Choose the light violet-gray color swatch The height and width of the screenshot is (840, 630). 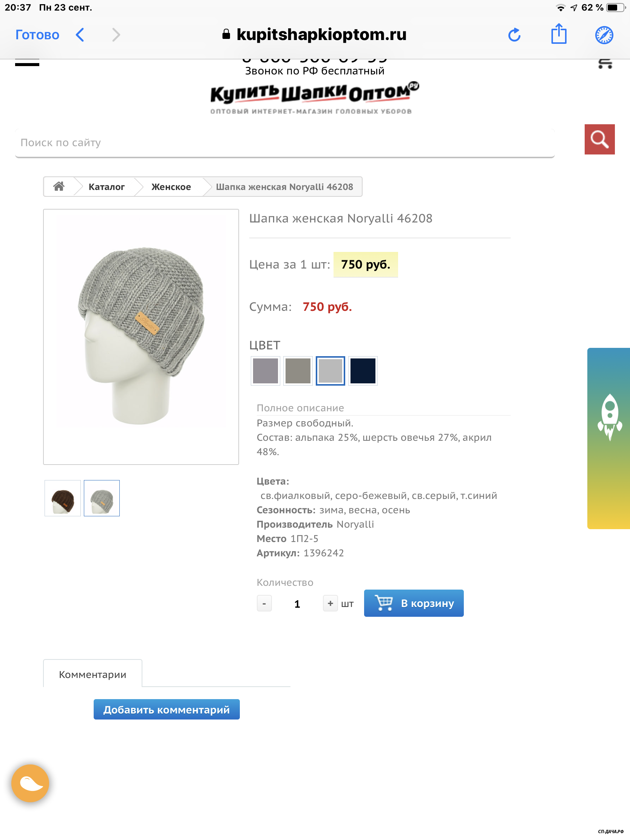coord(265,371)
